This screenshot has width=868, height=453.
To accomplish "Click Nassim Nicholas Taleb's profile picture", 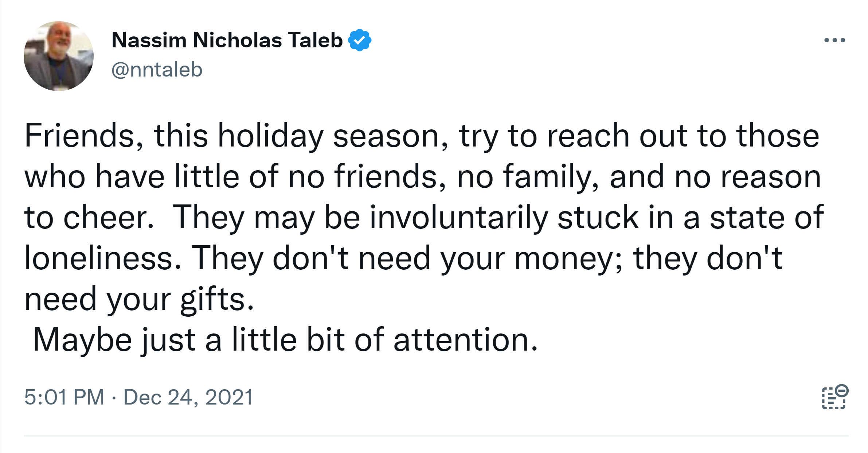I will (x=59, y=56).
